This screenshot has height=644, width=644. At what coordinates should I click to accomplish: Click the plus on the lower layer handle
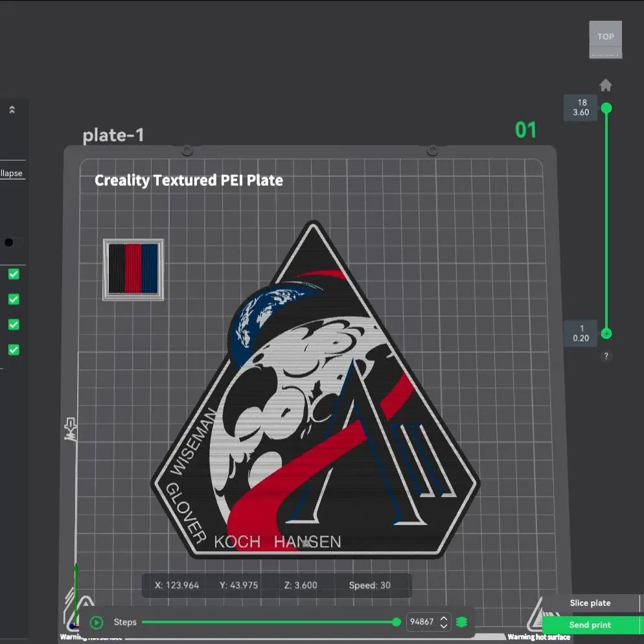click(606, 334)
